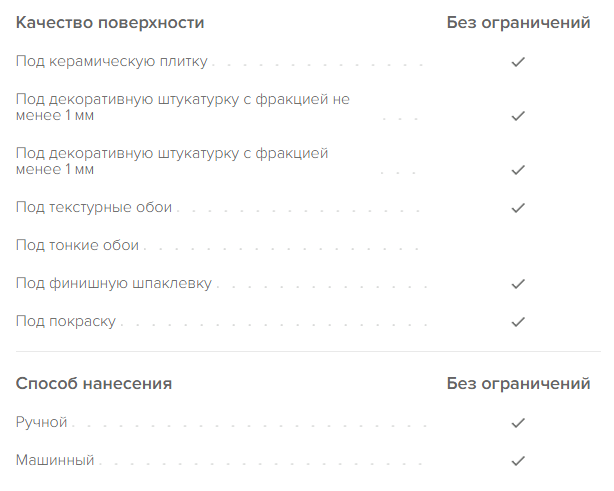
Task: Click 'Под декоративную штукатурку с фракцией не менее' text
Action: tap(182, 100)
